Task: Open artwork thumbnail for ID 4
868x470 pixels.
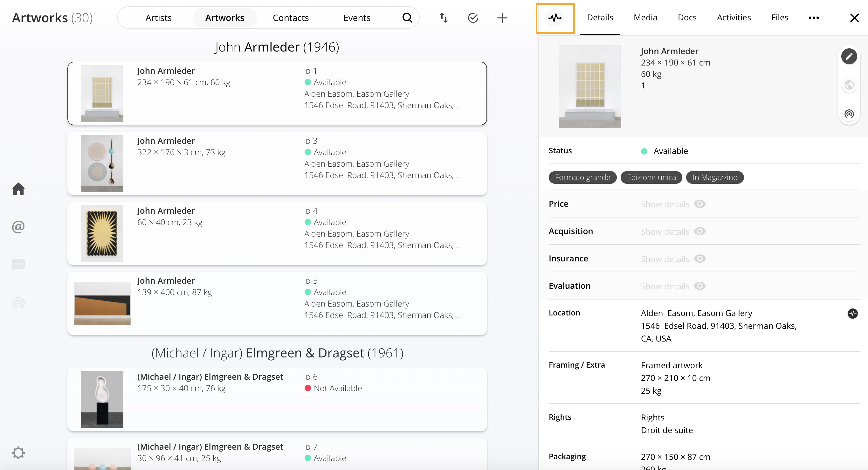Action: pyautogui.click(x=102, y=233)
